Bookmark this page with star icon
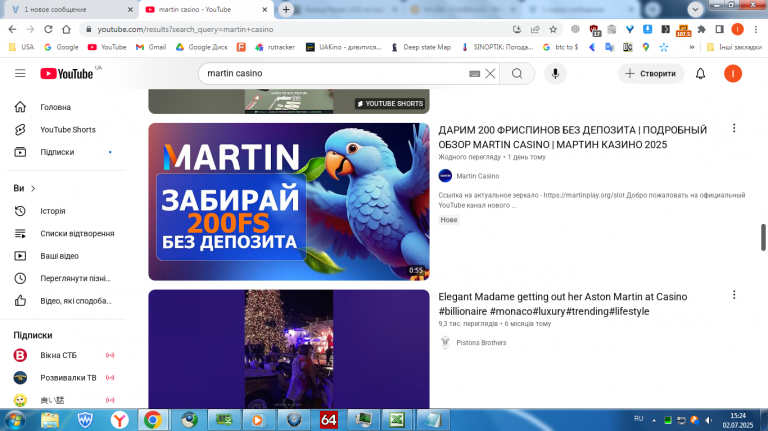Screen dimensions: 768x431 [553, 29]
